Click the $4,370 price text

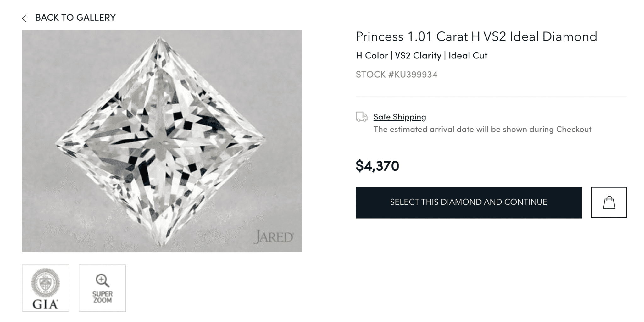[377, 166]
